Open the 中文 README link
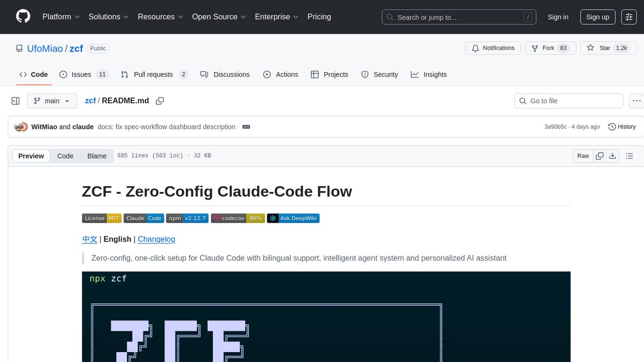644x362 pixels. pyautogui.click(x=89, y=239)
